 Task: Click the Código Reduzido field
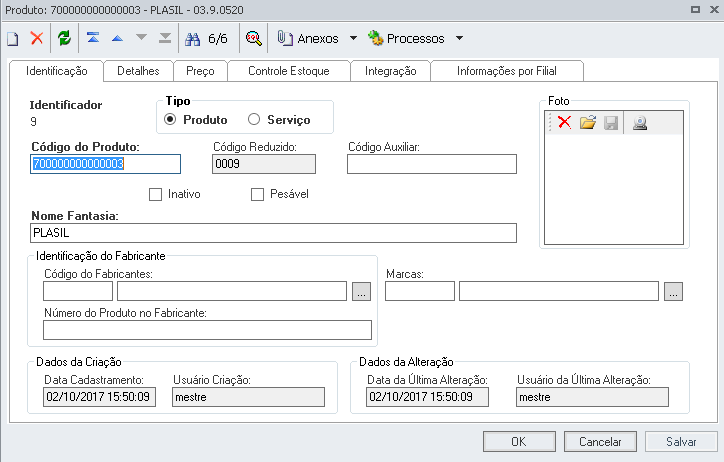[x=264, y=164]
